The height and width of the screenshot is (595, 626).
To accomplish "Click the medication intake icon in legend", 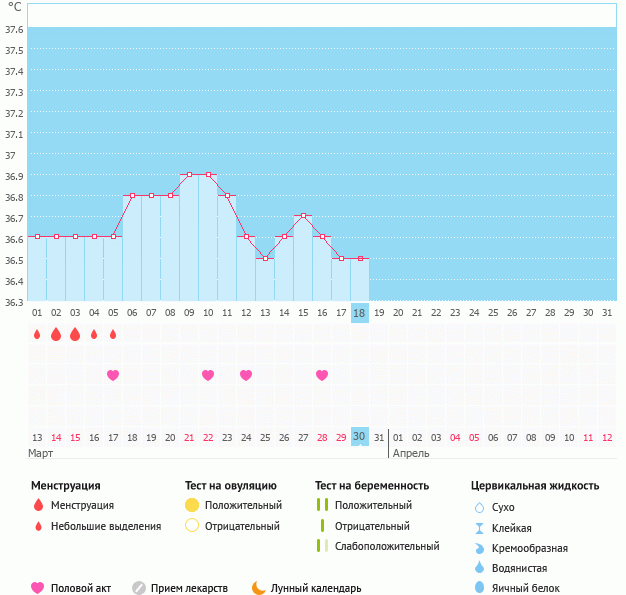I will 139,588.
